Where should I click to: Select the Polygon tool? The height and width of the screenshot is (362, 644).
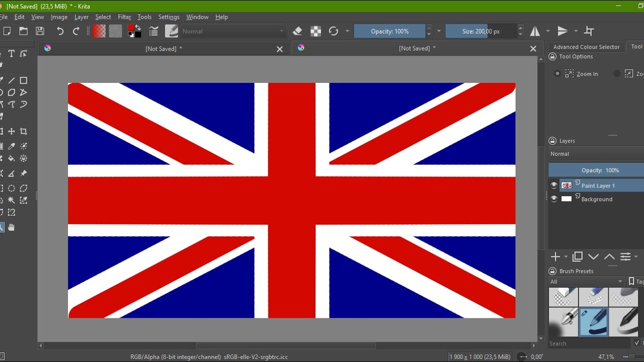pos(11,93)
